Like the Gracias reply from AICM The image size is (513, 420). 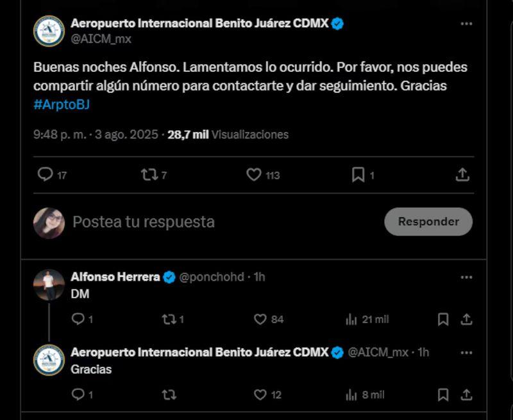pyautogui.click(x=260, y=395)
